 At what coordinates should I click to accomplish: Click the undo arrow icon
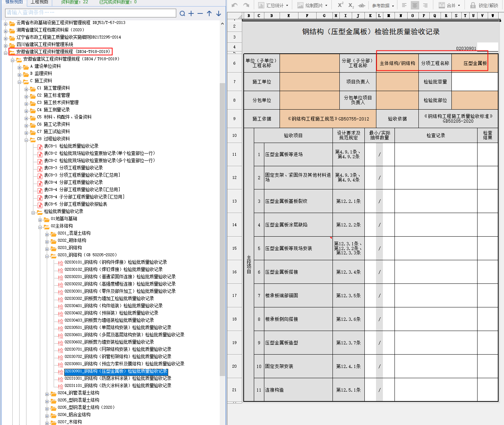tap(235, 5)
